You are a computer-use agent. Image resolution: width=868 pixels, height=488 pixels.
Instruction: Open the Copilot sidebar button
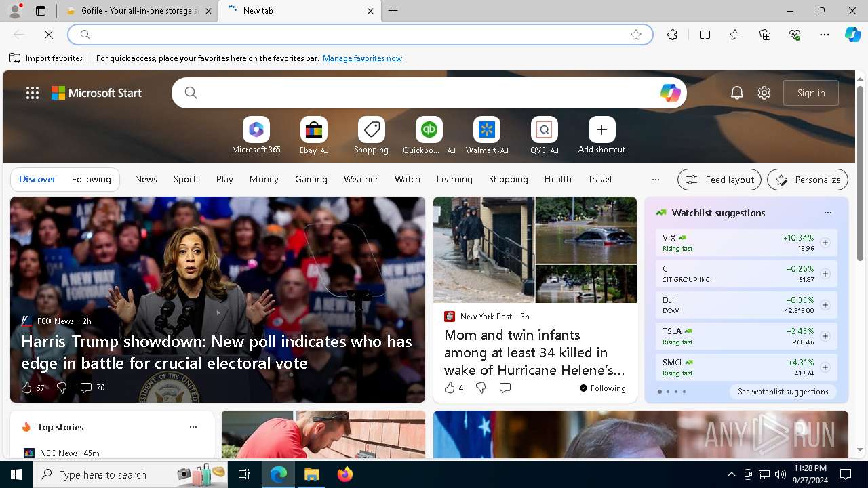[852, 35]
